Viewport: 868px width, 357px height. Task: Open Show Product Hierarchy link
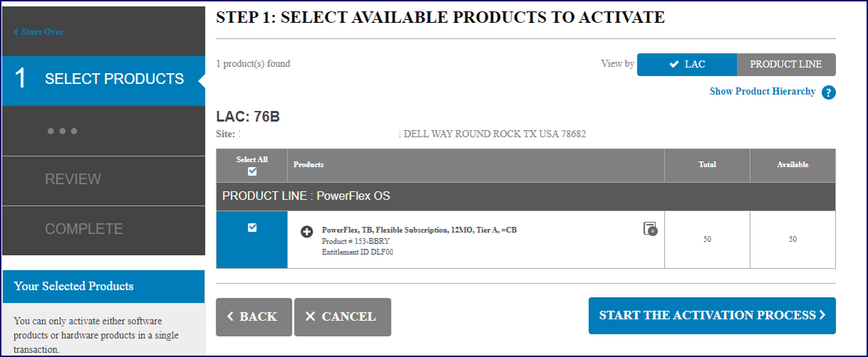pyautogui.click(x=762, y=91)
